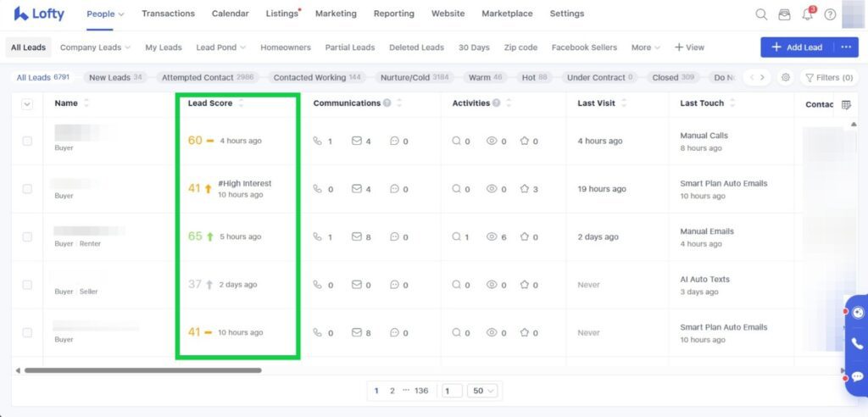Open the search magnifier icon

point(762,14)
